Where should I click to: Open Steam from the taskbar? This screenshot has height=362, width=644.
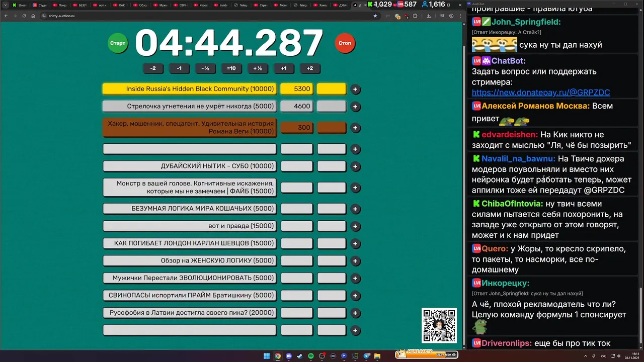[300, 356]
